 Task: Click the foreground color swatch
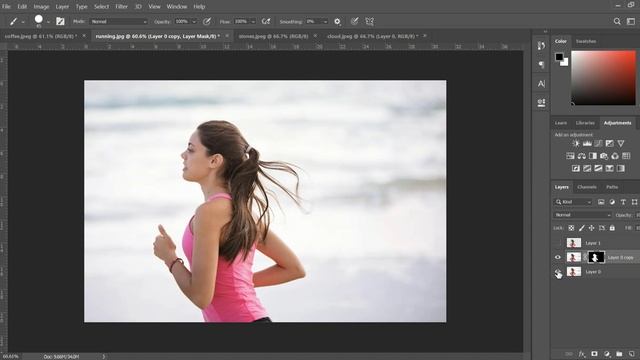pos(559,57)
